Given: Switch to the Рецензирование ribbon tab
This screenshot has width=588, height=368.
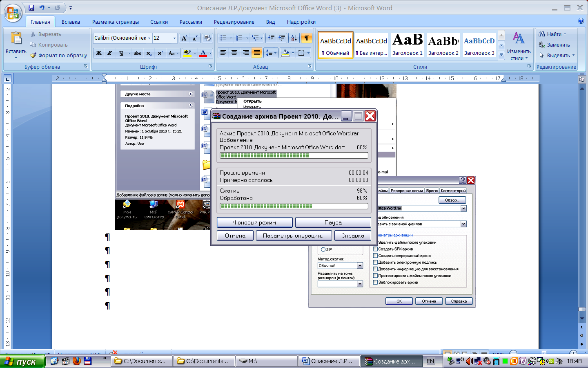Looking at the screenshot, I should pos(234,22).
